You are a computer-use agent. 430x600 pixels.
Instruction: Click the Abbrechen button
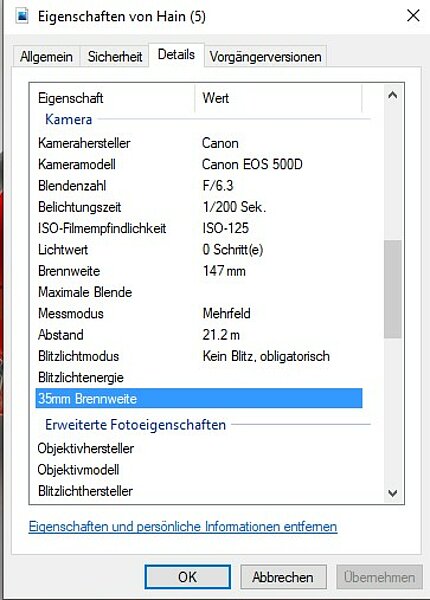coord(283,577)
